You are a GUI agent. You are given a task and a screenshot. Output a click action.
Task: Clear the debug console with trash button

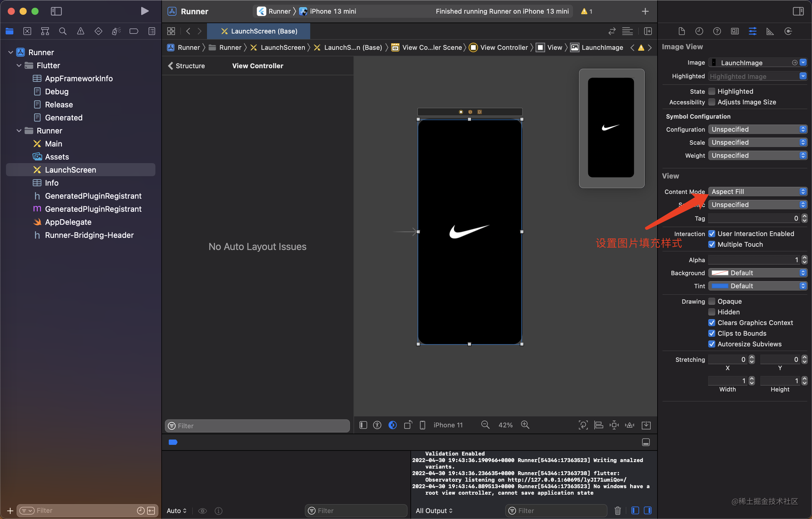coord(618,510)
